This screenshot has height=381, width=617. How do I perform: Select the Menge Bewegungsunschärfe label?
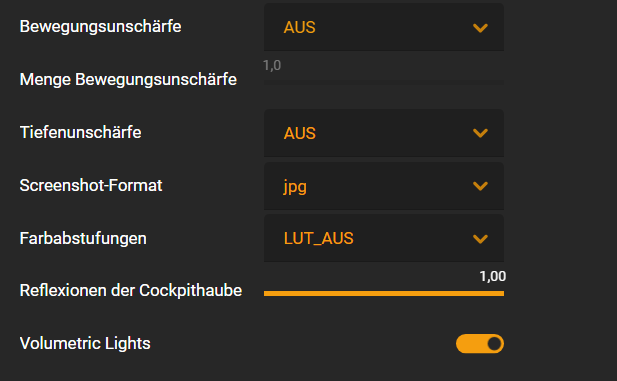tap(128, 80)
